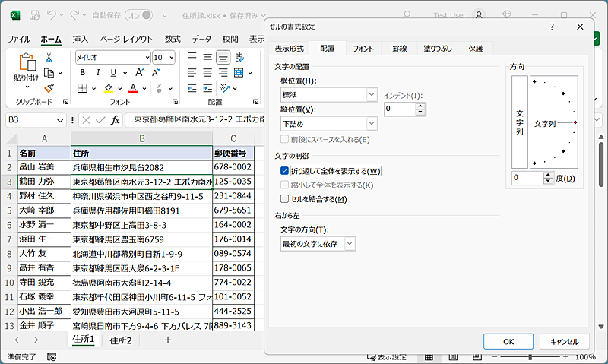This screenshot has width=608, height=364.
Task: Click the yellow fill color button
Action: [x=108, y=88]
